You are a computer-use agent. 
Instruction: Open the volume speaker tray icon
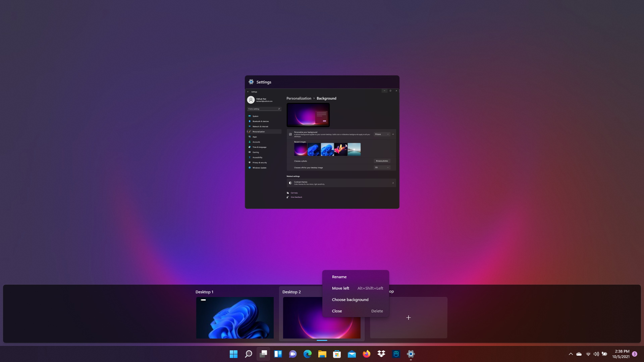coord(596,354)
